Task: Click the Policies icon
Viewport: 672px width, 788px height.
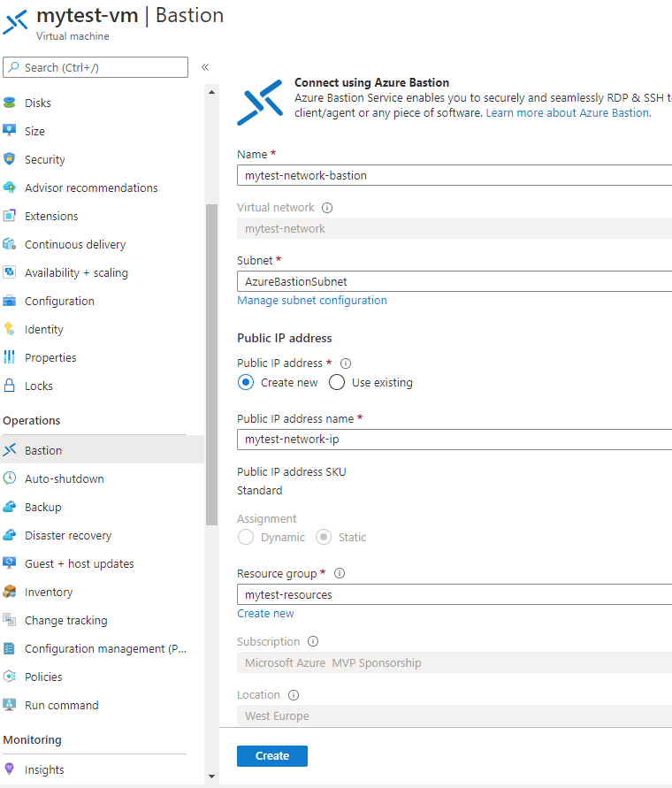Action: tap(9, 677)
